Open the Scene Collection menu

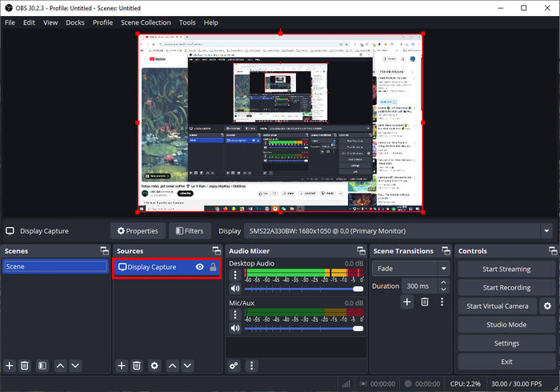tap(146, 22)
